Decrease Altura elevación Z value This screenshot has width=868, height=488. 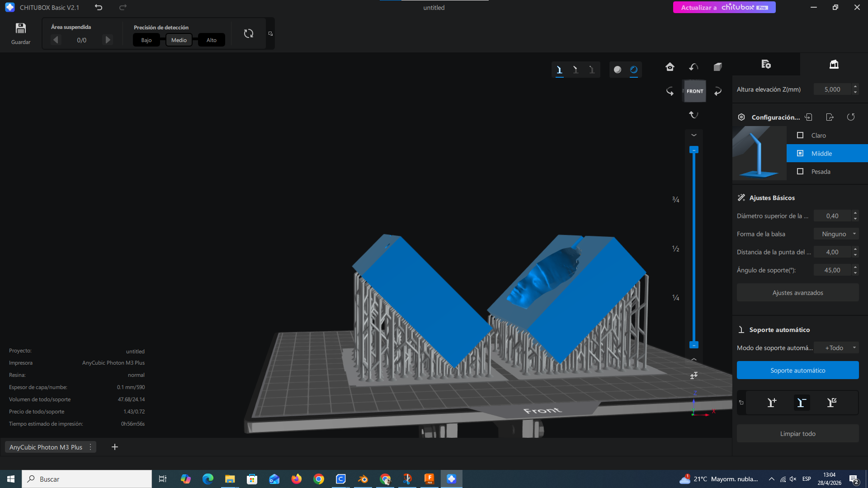click(855, 93)
